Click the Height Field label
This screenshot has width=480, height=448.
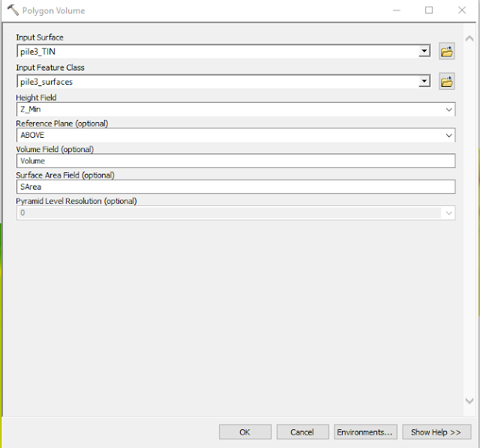36,97
